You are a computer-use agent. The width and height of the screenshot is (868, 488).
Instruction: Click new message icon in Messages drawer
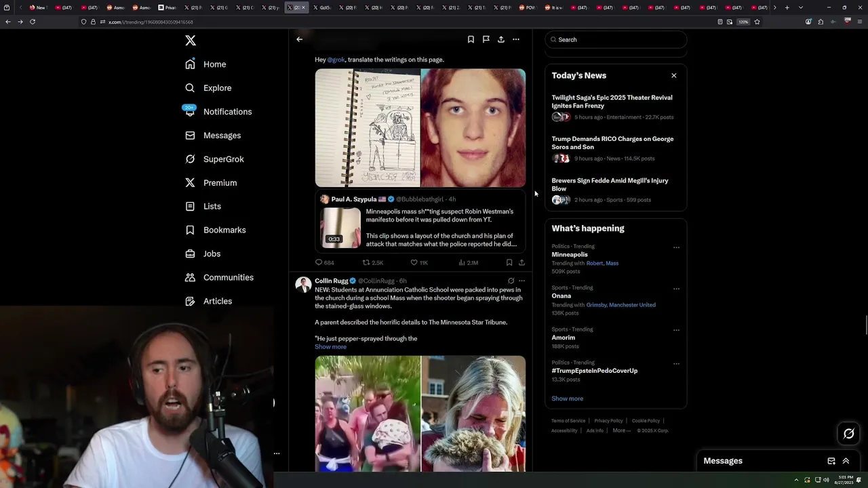click(831, 461)
